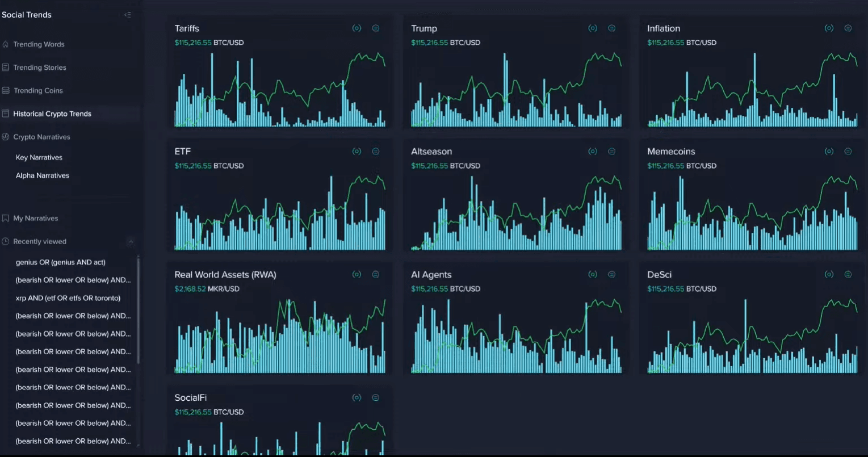Open the Trending Words page

tap(39, 44)
